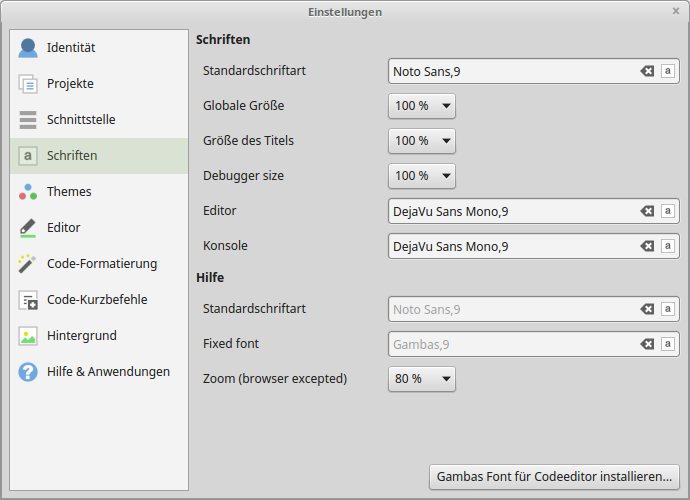690x500 pixels.
Task: Clear the Editor font field
Action: (x=647, y=211)
